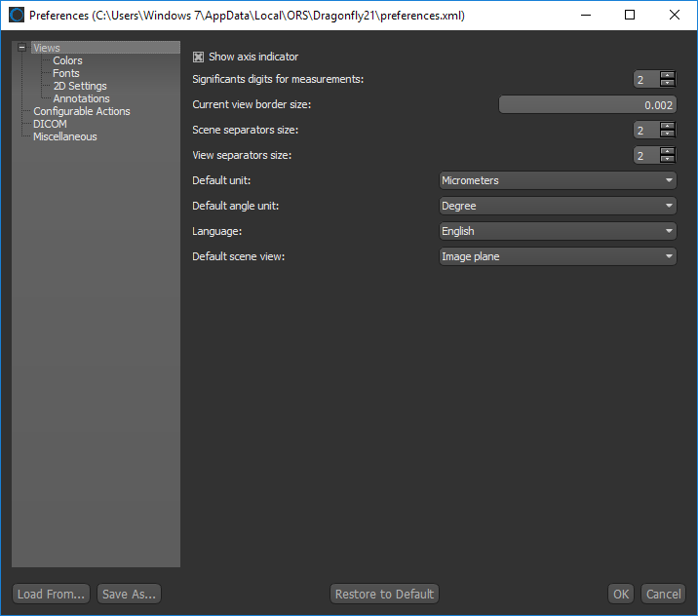Screen dimensions: 698x616
Task: Open Annotations preferences
Action: (x=81, y=98)
